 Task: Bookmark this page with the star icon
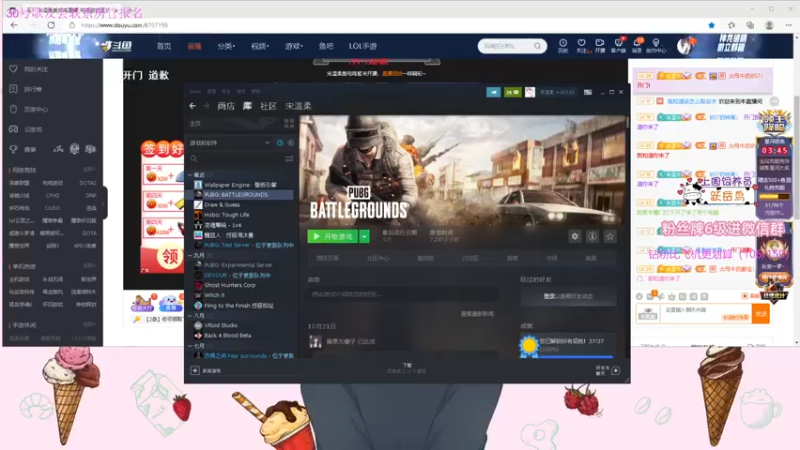click(711, 25)
